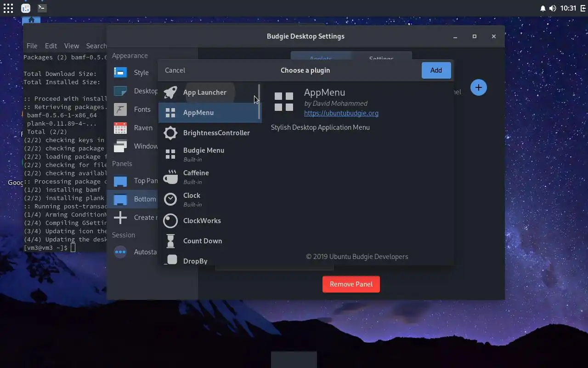Click the plugin list scrollbar
This screenshot has width=588, height=368.
coord(259,101)
